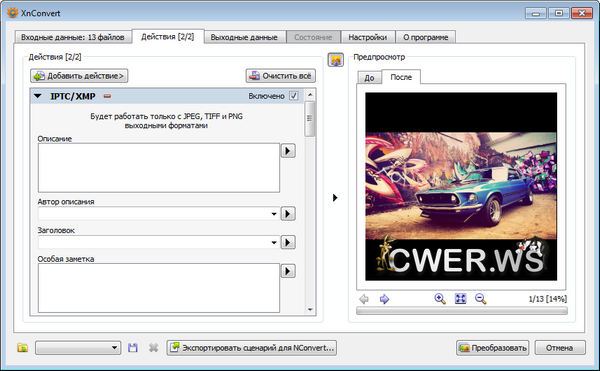
Task: Switch to Входные данные: 13 файлов tab
Action: click(x=73, y=37)
